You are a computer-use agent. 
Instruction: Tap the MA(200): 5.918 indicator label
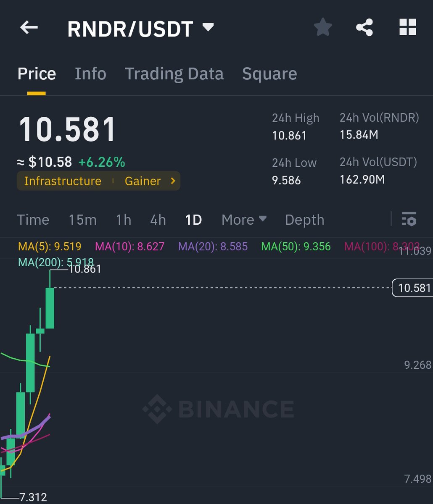point(56,263)
